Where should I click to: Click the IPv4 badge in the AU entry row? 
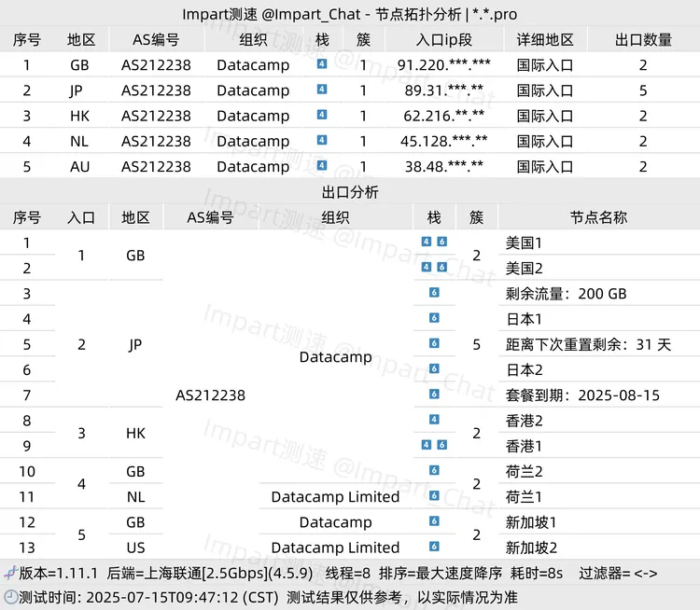[x=322, y=166]
